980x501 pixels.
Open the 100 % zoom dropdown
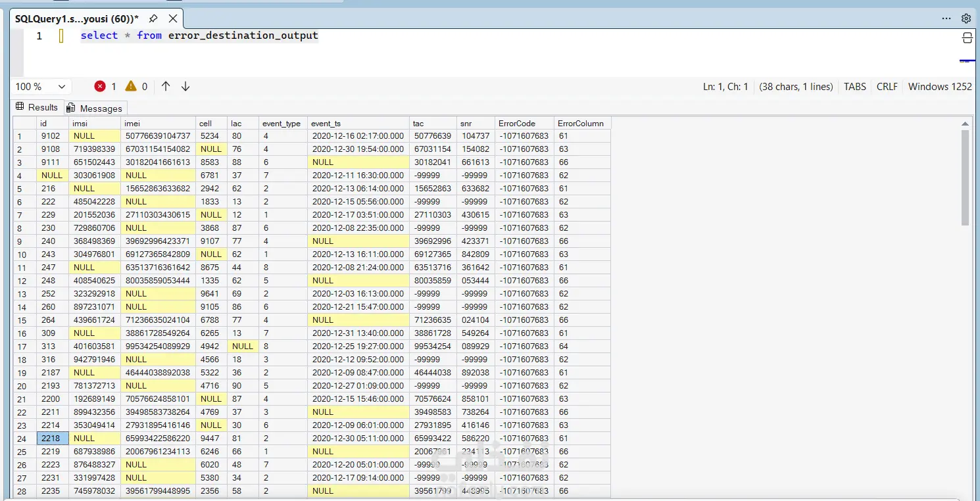pyautogui.click(x=42, y=86)
